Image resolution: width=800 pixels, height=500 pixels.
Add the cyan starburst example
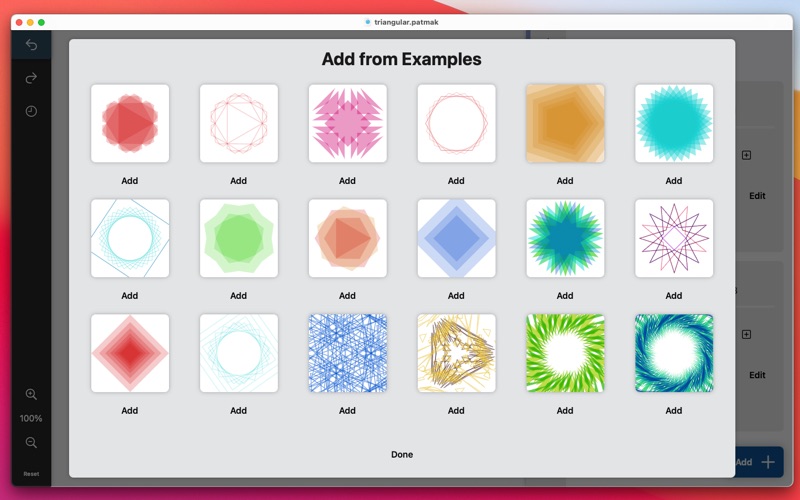(673, 181)
